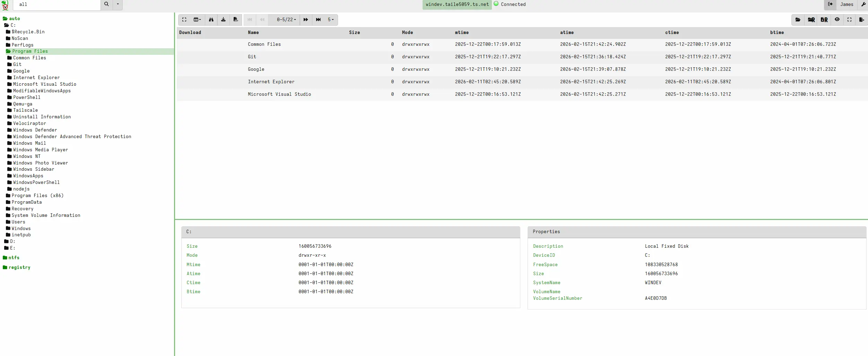Click the recursive folder refresh R icon
This screenshot has height=356, width=868.
pos(811,20)
